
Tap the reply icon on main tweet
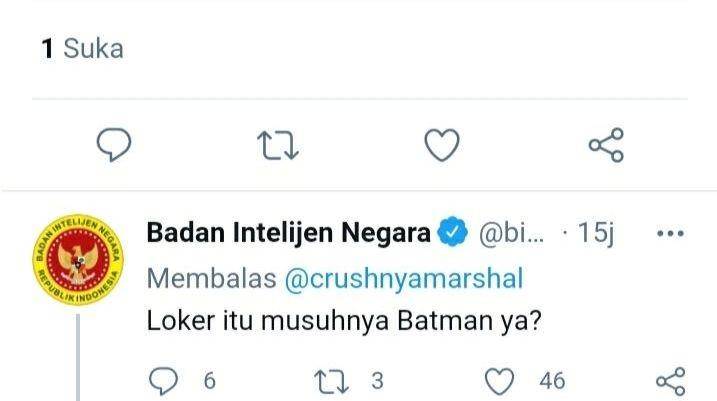coord(114,144)
